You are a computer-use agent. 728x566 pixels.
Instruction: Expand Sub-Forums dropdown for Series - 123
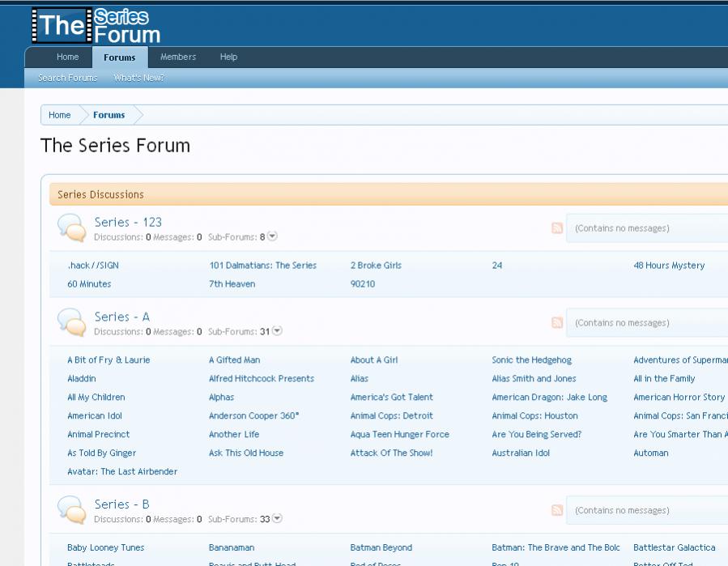coord(273,236)
